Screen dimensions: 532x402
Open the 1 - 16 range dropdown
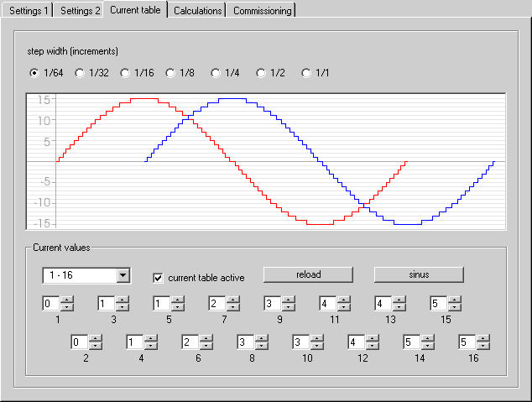[x=123, y=275]
